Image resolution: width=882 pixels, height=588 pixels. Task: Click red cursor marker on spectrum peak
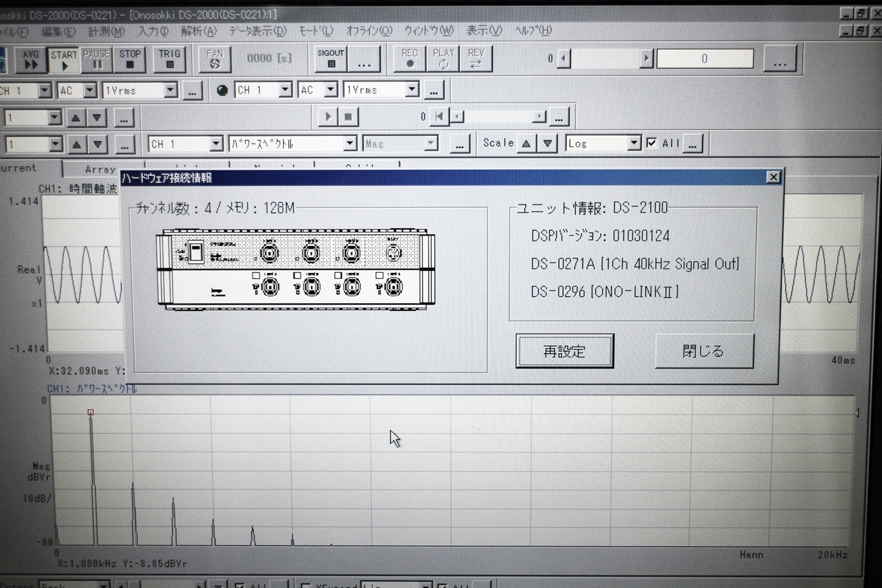91,413
